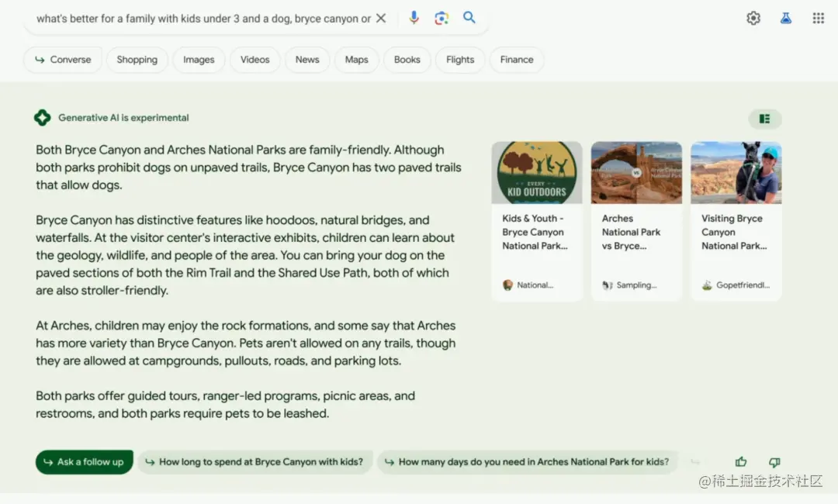The width and height of the screenshot is (838, 504).
Task: Ask 'How many days do you need in Arches' suggestion
Action: tap(528, 462)
